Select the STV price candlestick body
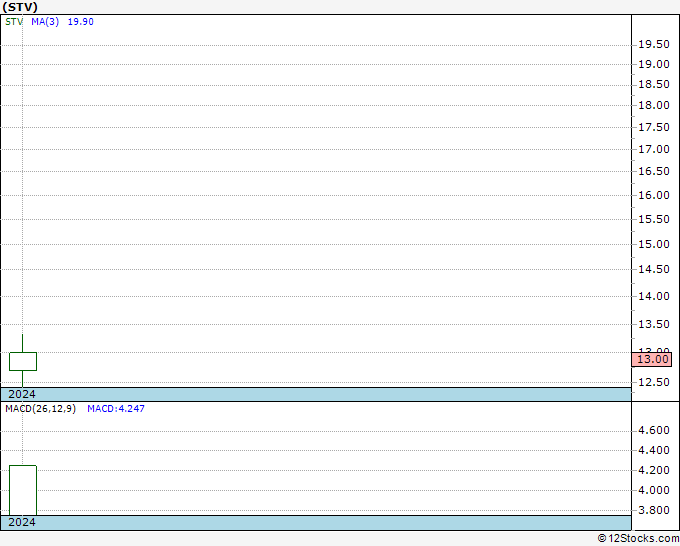The image size is (680, 546). (x=23, y=361)
